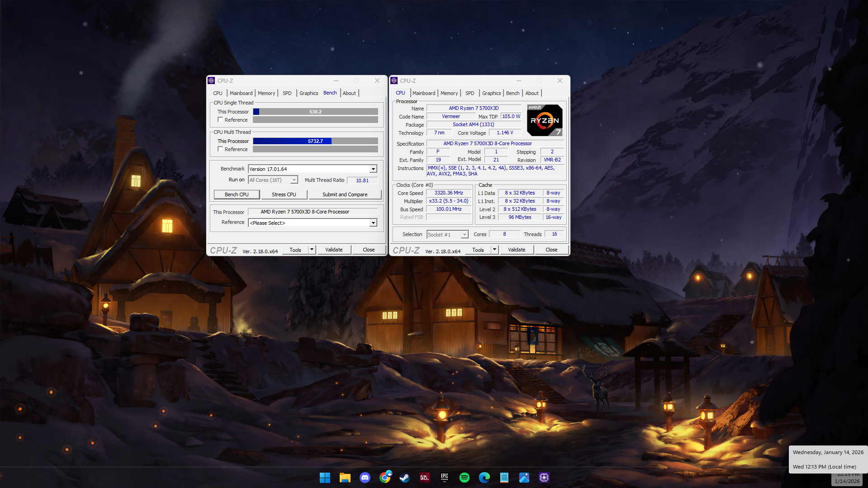
Task: Open Graphics tab in the Bench window
Action: pos(309,93)
